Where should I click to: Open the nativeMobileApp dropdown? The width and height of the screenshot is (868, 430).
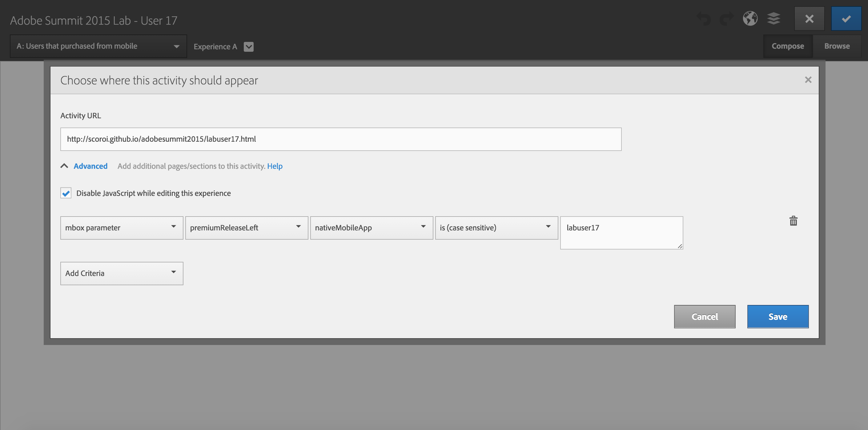pyautogui.click(x=371, y=228)
